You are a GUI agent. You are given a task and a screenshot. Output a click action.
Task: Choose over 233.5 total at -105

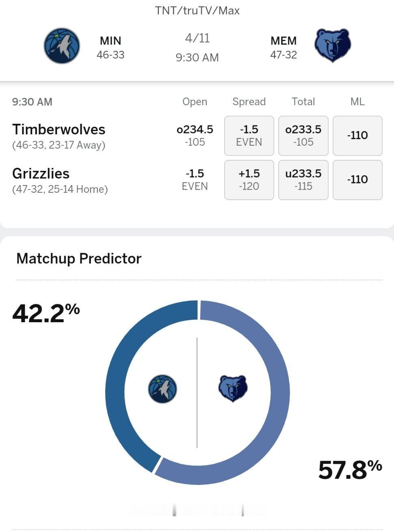click(x=303, y=136)
